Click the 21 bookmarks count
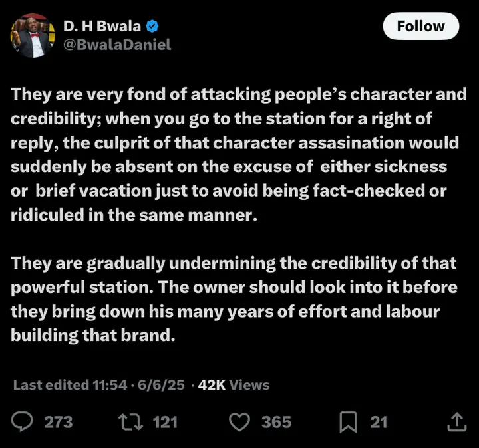The height and width of the screenshot is (448, 479). click(379, 421)
